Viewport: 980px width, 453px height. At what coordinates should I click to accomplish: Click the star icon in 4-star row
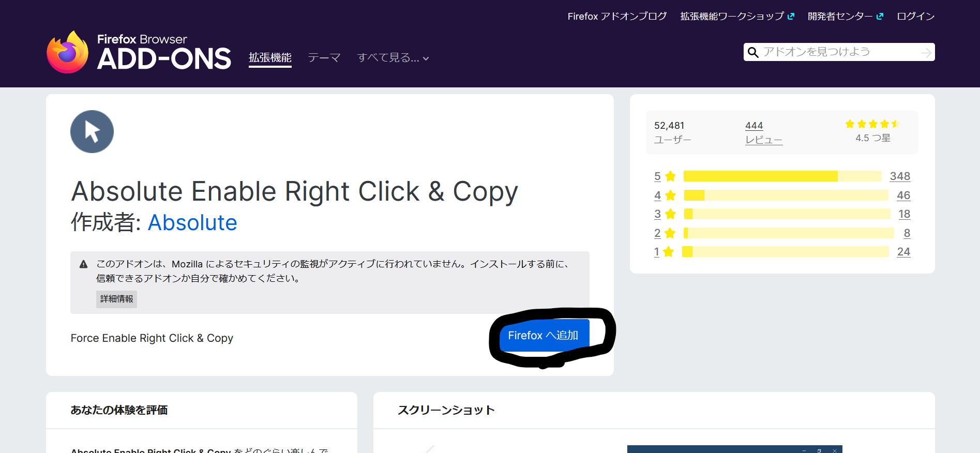click(670, 195)
